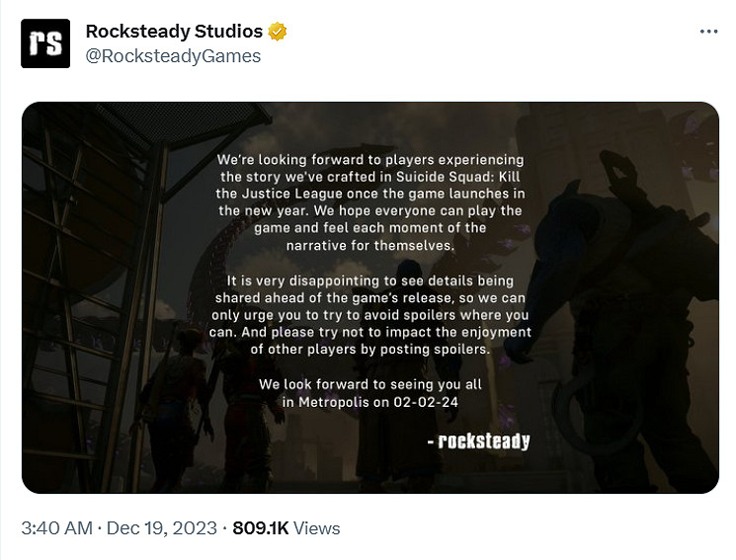This screenshot has width=736, height=560.
Task: Open the three-dot more options menu
Action: (x=708, y=32)
